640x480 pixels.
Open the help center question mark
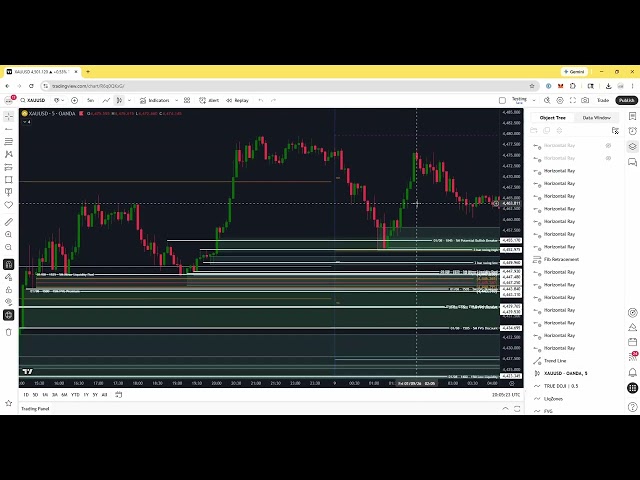tap(632, 407)
